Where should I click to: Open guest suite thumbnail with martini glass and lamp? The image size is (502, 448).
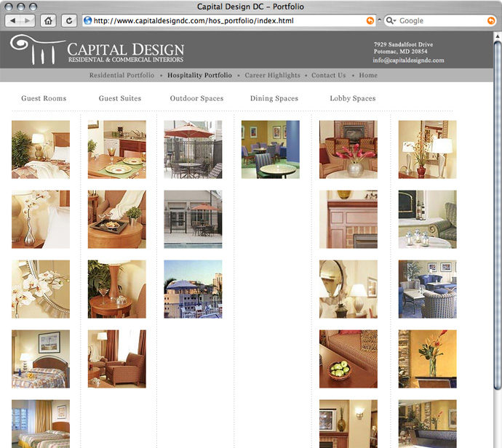pos(117,289)
